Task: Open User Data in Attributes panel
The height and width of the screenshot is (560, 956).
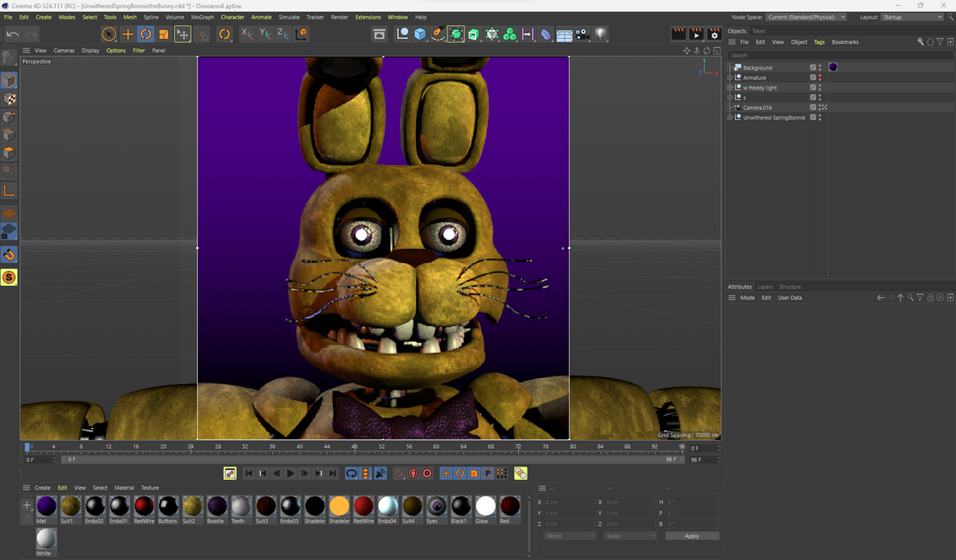Action: 790,298
